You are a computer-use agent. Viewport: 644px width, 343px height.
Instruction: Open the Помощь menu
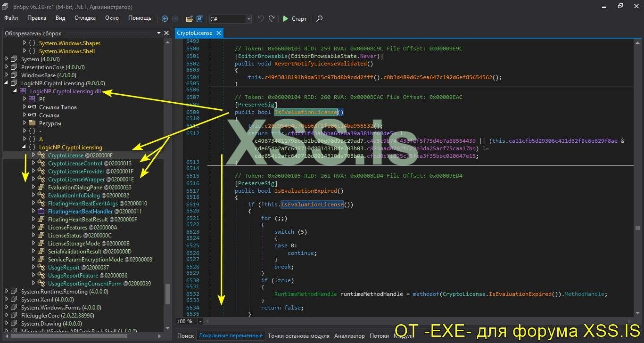click(x=140, y=18)
